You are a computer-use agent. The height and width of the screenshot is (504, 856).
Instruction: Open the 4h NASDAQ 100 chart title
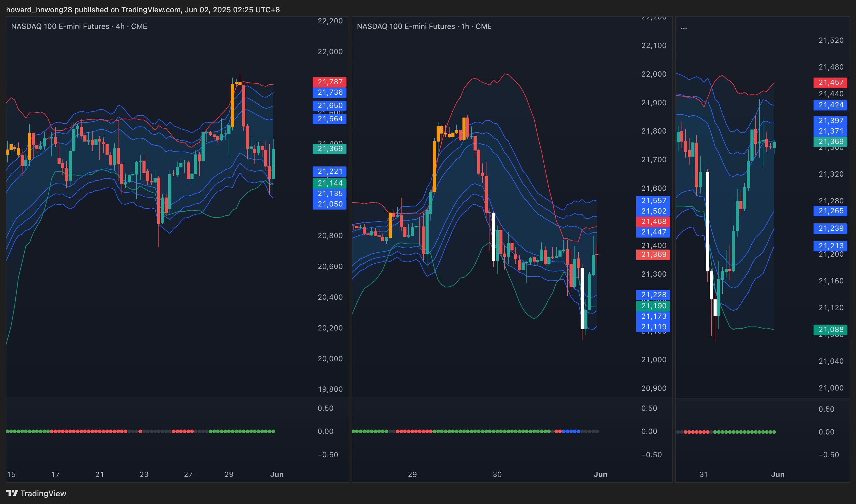click(79, 26)
